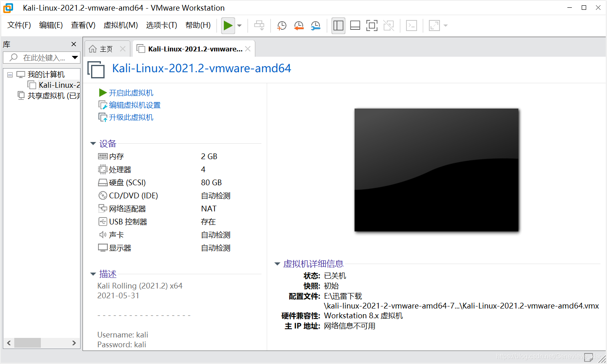Take a snapshot with the clock icon
Viewport: 607px width, 364px height.
click(x=281, y=26)
